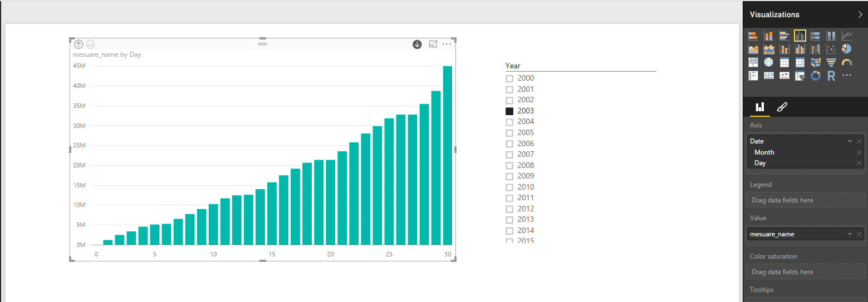Switch to the Fields well tab
Screen dimensions: 868x302
tap(759, 107)
